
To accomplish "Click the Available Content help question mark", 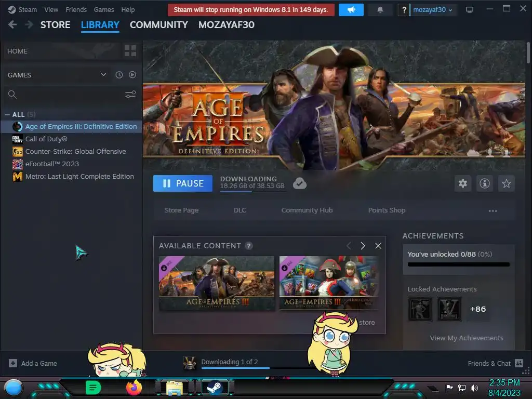I will [249, 246].
